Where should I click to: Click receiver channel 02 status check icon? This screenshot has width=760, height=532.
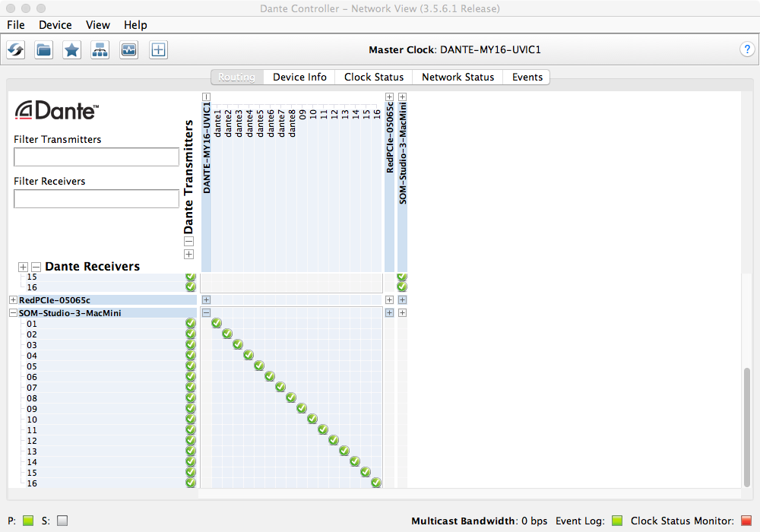[191, 334]
